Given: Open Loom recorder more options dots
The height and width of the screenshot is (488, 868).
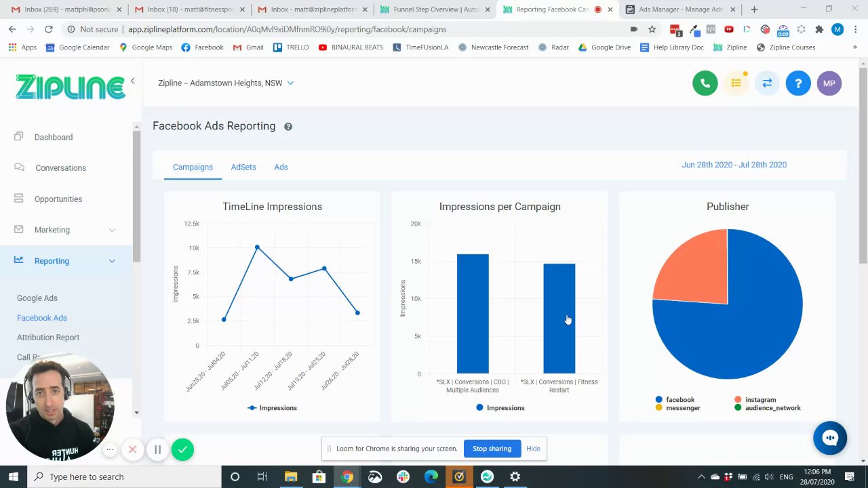Looking at the screenshot, I should pos(110,449).
